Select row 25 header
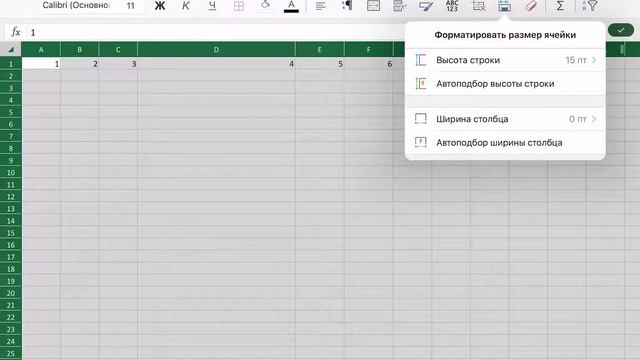Viewport: 640px width, 360px height. point(11,353)
